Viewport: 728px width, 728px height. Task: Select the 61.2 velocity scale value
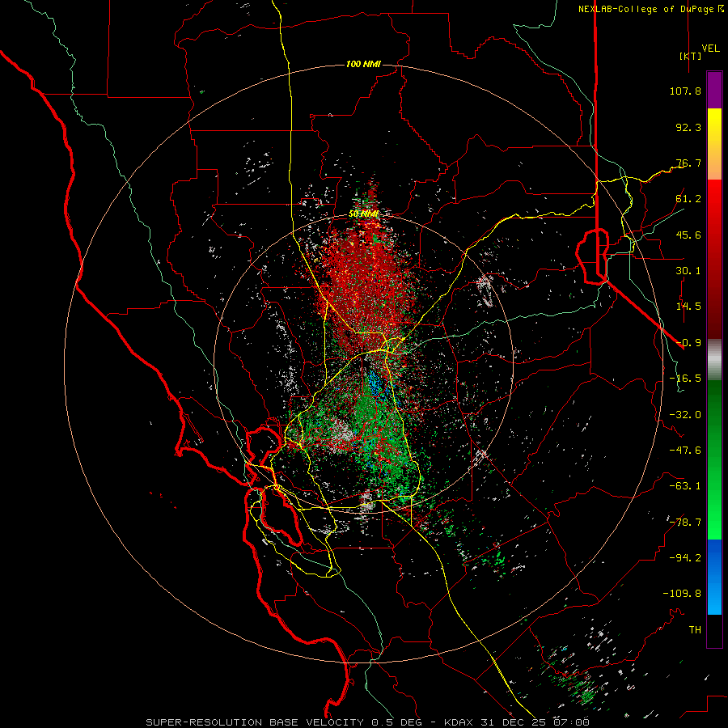(x=688, y=199)
